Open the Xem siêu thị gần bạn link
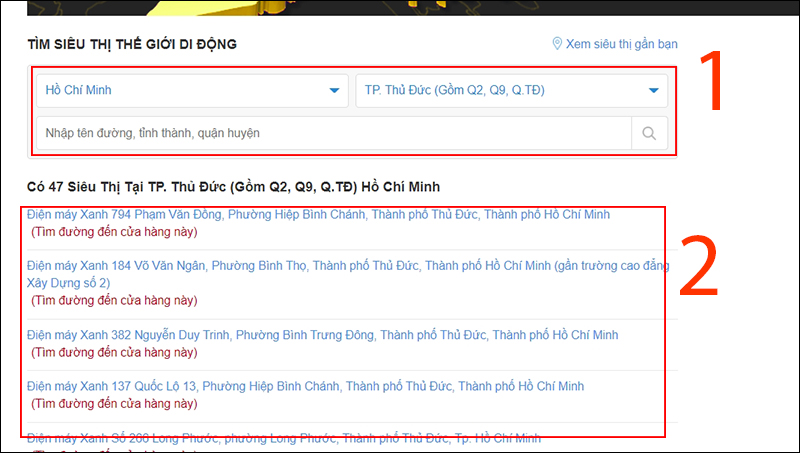Image resolution: width=800 pixels, height=453 pixels. tap(621, 44)
